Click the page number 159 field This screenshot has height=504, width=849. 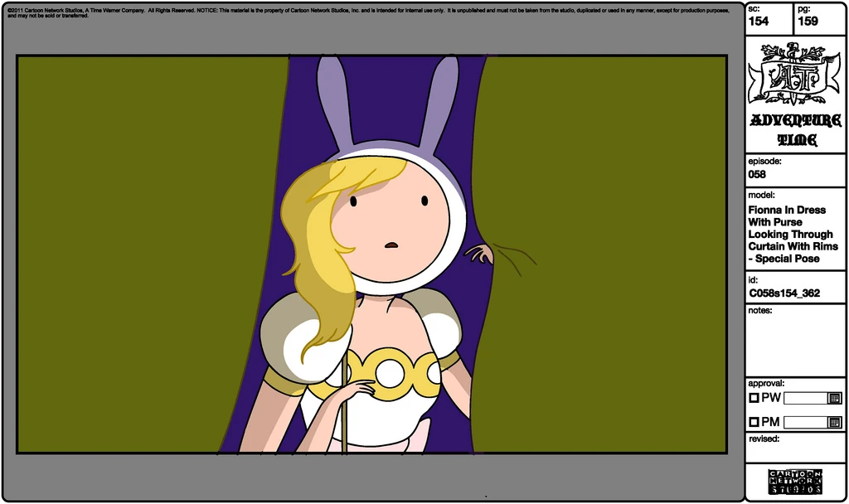[x=820, y=20]
